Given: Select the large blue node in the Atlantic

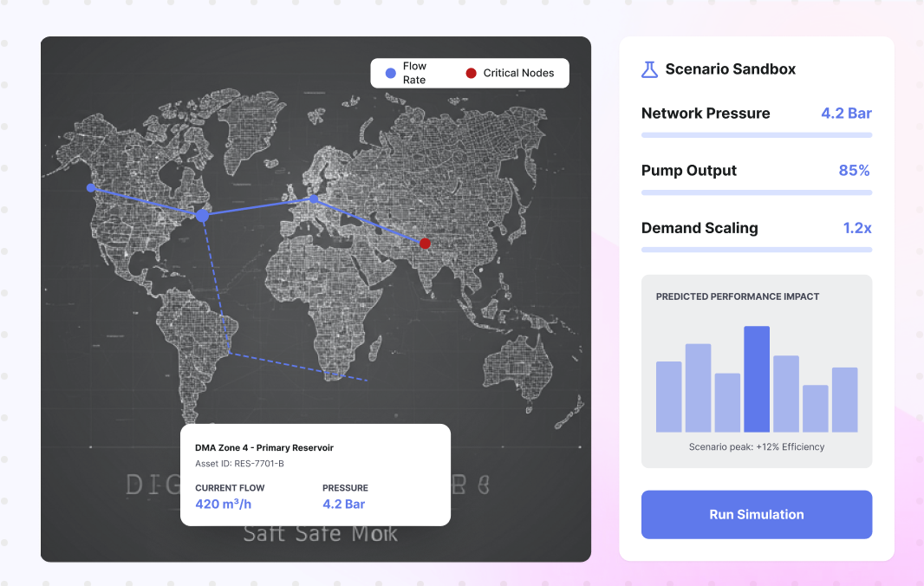Looking at the screenshot, I should [x=202, y=215].
